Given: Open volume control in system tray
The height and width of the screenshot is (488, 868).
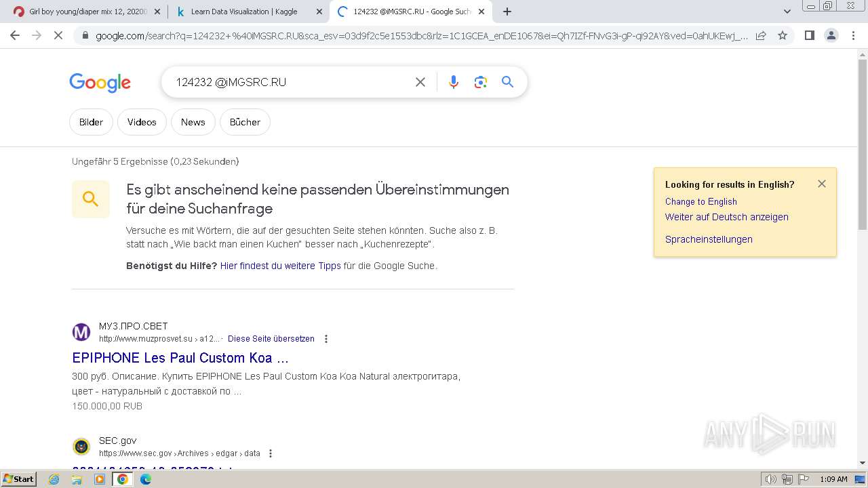Looking at the screenshot, I should pyautogui.click(x=771, y=479).
